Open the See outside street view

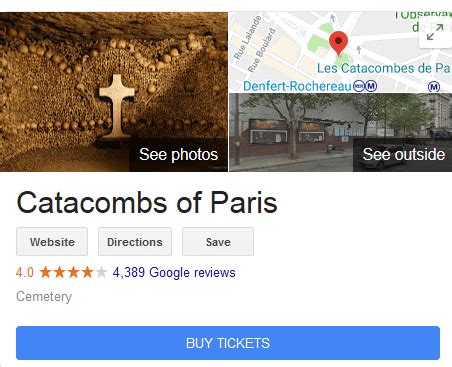[403, 155]
